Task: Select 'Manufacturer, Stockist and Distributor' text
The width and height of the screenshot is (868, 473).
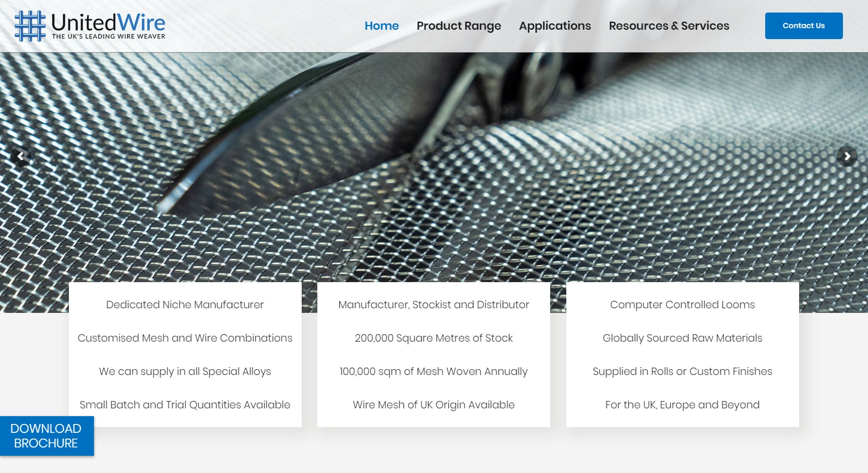Action: 434,305
